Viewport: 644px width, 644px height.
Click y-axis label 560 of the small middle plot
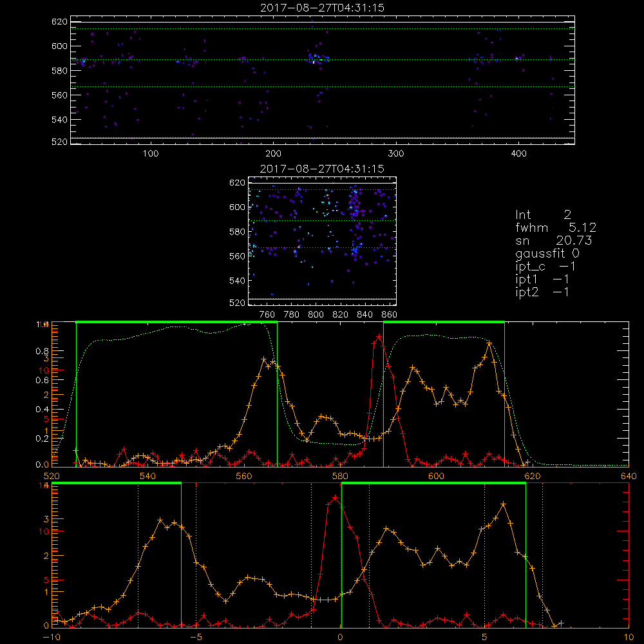click(x=238, y=256)
